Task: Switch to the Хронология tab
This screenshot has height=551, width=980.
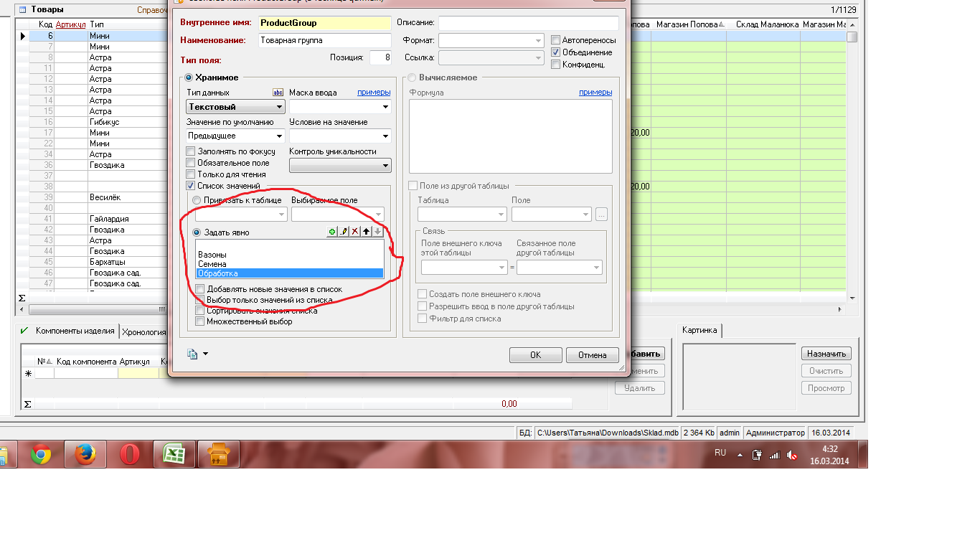Action: [143, 331]
